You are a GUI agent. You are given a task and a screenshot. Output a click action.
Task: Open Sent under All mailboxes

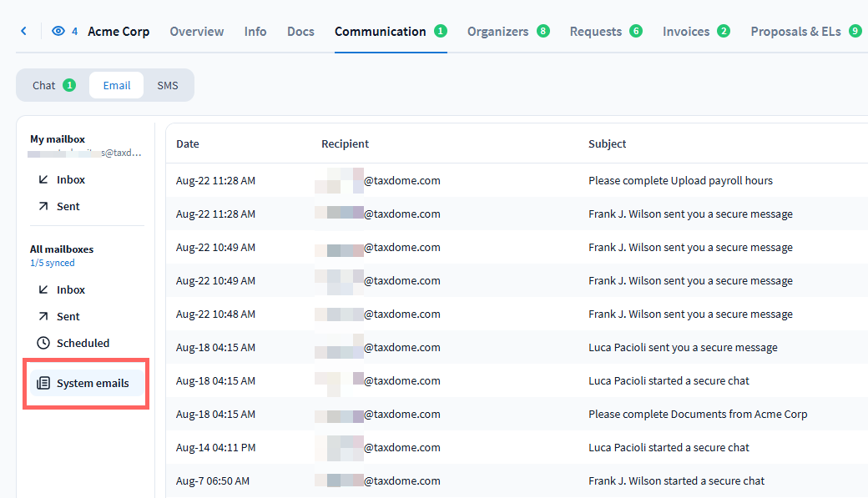(x=68, y=316)
